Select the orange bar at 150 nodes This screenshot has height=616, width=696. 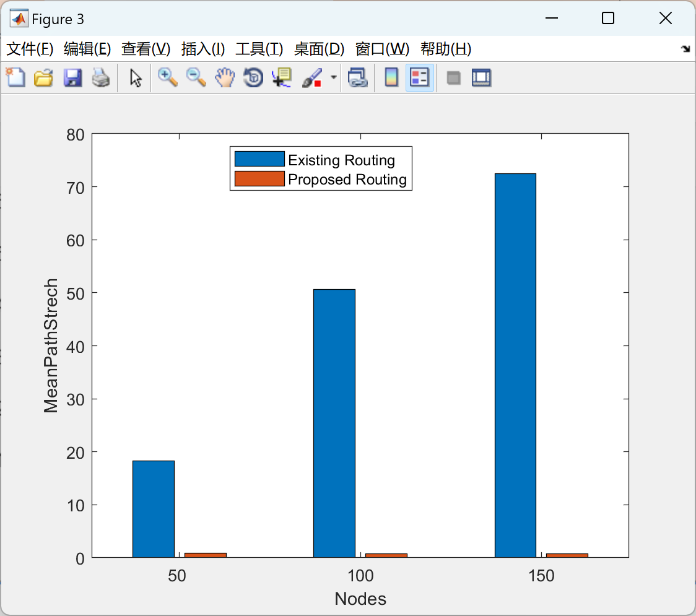pos(567,556)
